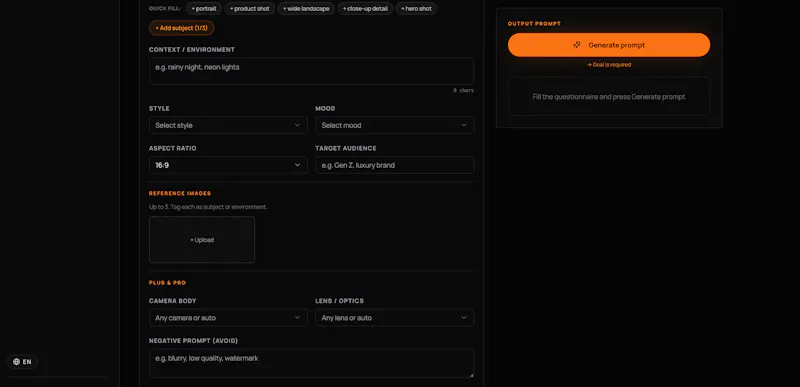Click the chevron in Mood dropdown

(x=464, y=125)
